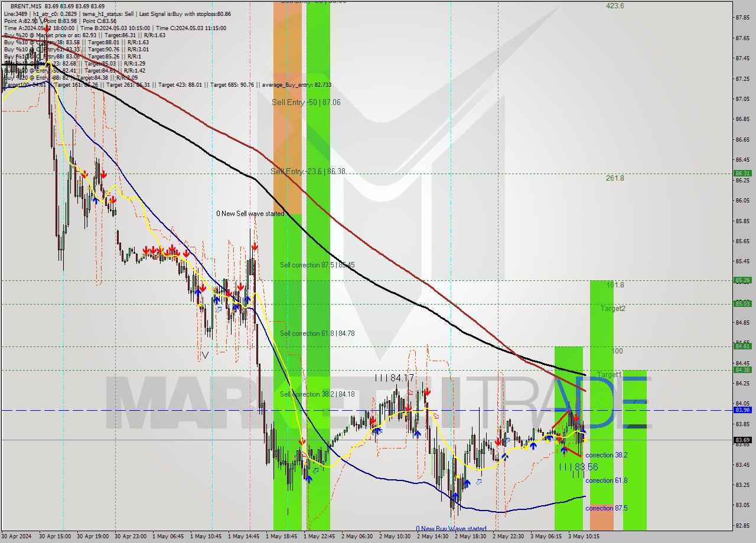Click the 261.8 Fibonacci level label
This screenshot has width=756, height=543.
pos(615,178)
